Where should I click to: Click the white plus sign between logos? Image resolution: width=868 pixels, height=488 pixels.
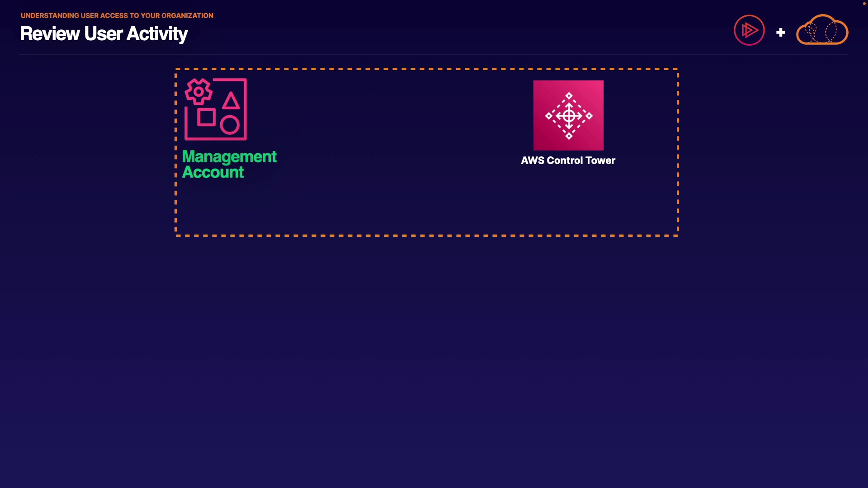[x=780, y=33]
